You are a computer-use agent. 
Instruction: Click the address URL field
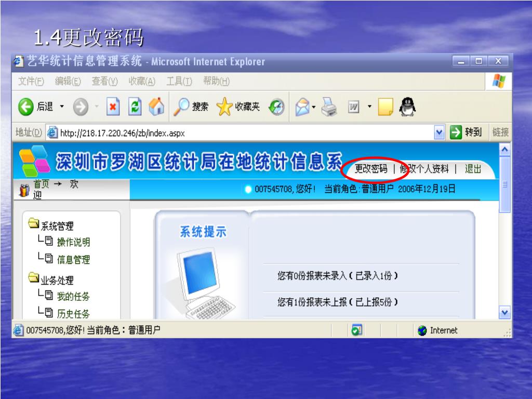[x=246, y=132]
